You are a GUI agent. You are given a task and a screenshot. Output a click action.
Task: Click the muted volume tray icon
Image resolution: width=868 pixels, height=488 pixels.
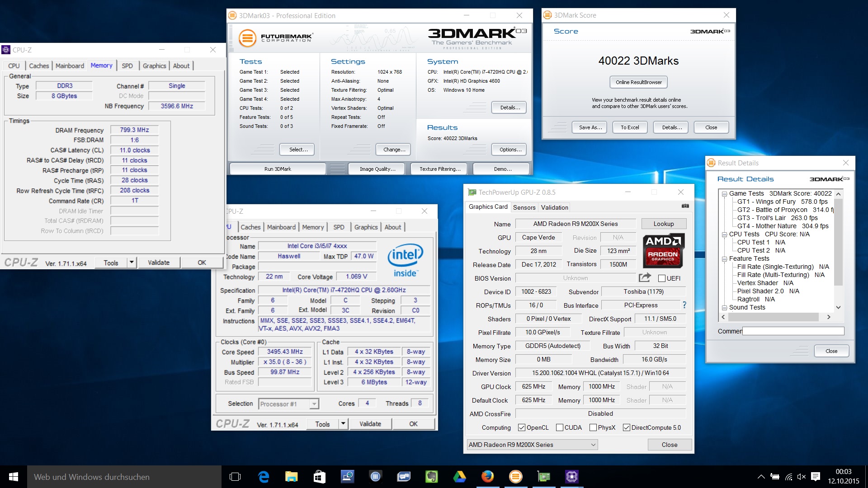802,477
